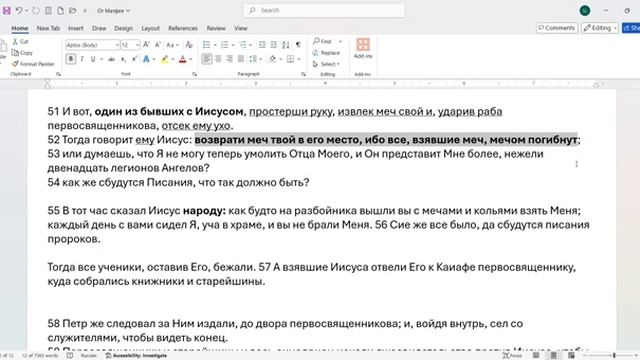Image resolution: width=640 pixels, height=360 pixels.
Task: Copy the selected text
Action: [x=22, y=53]
